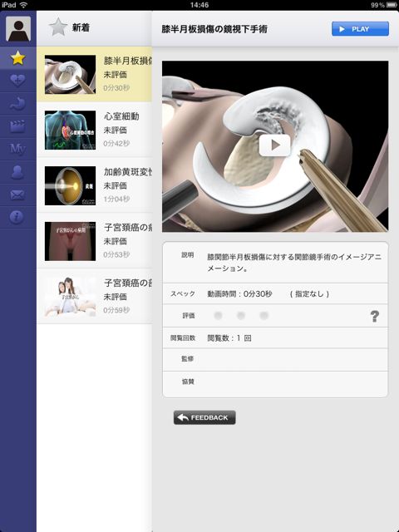
Task: Select the third rating dot
Action: (264, 316)
